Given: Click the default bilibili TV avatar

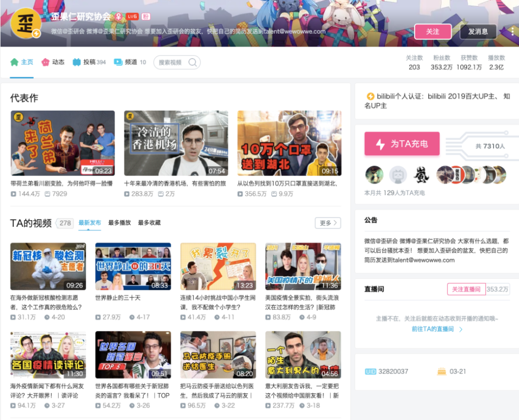Looking at the screenshot, I should (x=398, y=175).
